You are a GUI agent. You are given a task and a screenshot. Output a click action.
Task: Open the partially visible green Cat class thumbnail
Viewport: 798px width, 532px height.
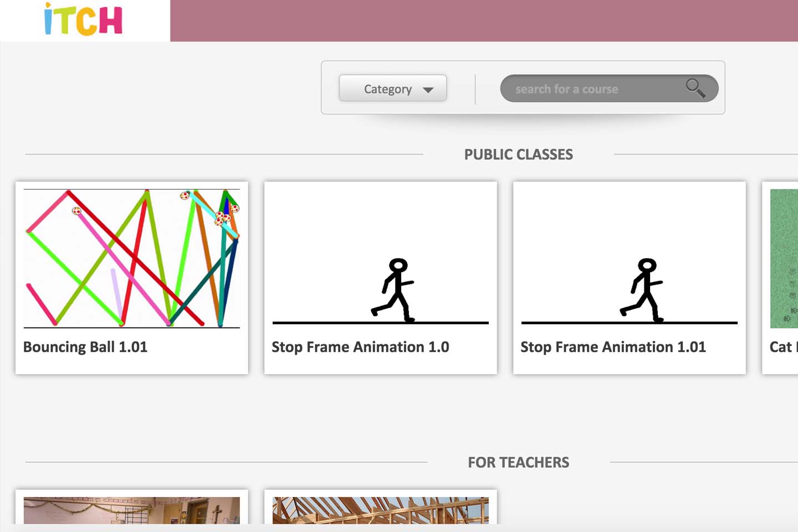pos(784,258)
